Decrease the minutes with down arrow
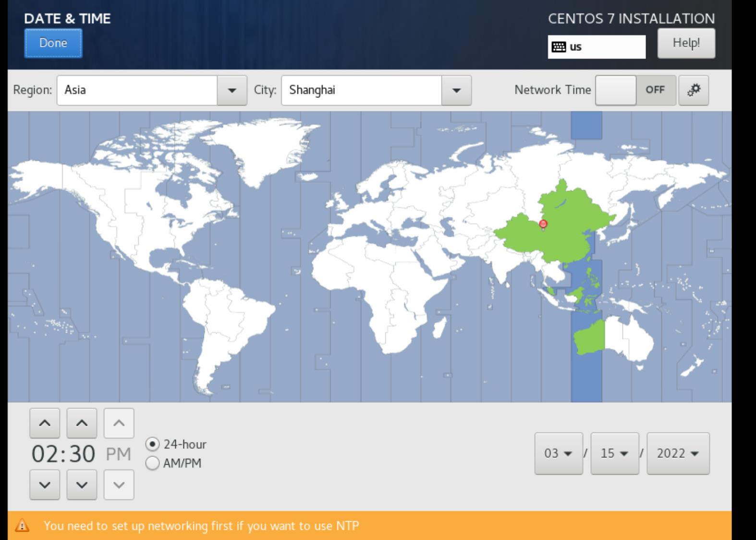Viewport: 756px width, 540px height. pyautogui.click(x=82, y=485)
